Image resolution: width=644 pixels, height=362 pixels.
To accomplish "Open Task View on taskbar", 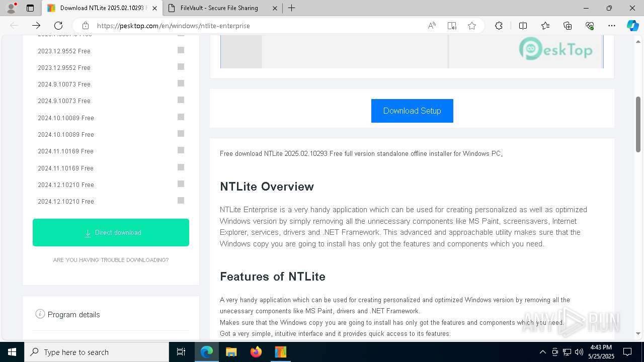I will [x=181, y=352].
